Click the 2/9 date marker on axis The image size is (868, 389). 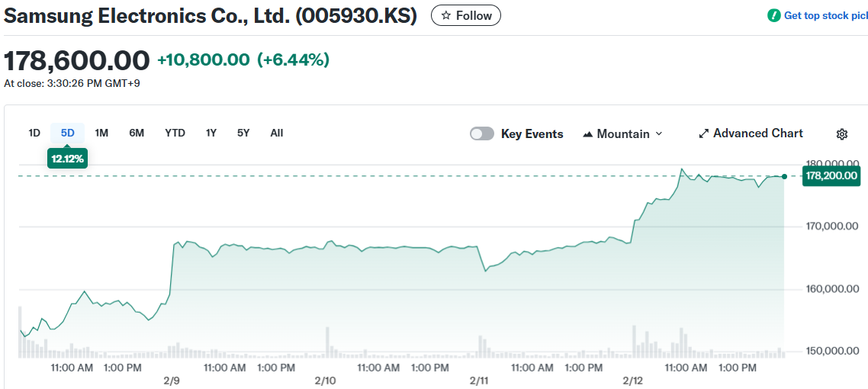[172, 380]
